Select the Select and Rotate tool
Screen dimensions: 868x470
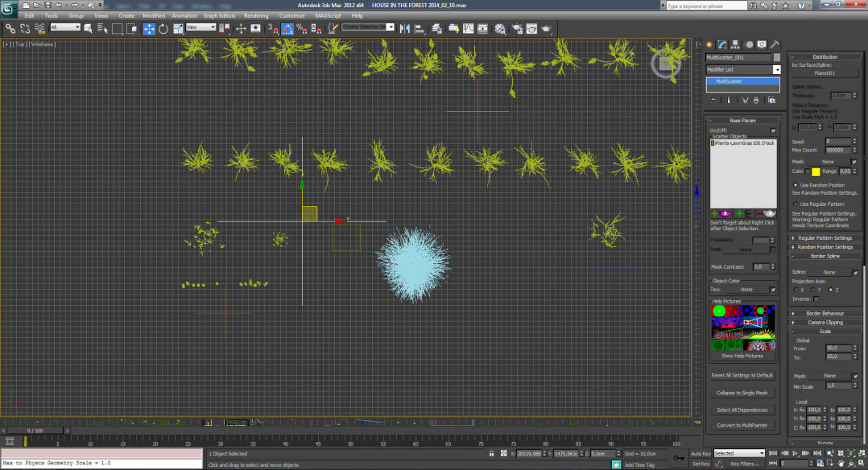click(164, 28)
